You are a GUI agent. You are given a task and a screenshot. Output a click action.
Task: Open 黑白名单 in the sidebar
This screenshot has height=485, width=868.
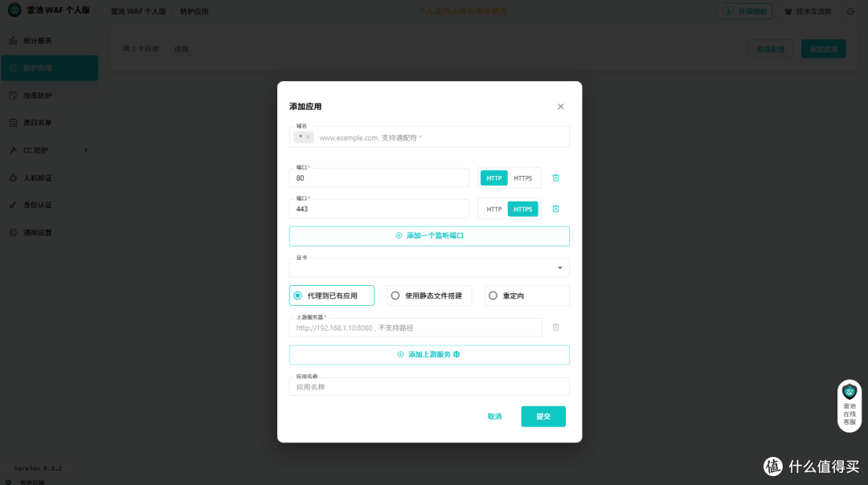(49, 123)
